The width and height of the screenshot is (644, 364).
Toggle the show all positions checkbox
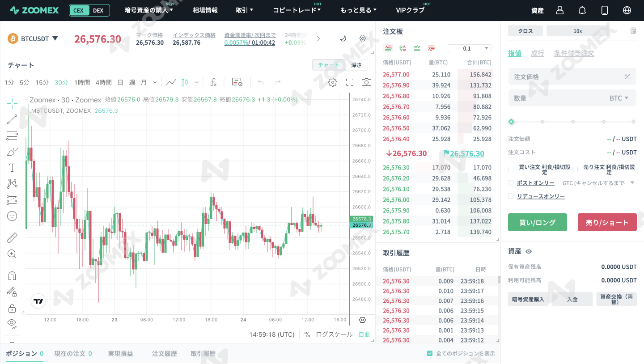tap(430, 353)
